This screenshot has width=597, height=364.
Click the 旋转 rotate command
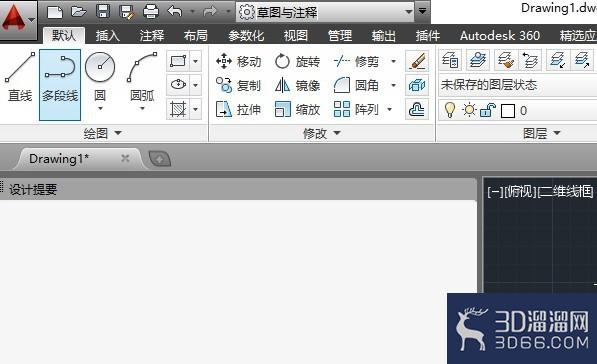coord(297,61)
